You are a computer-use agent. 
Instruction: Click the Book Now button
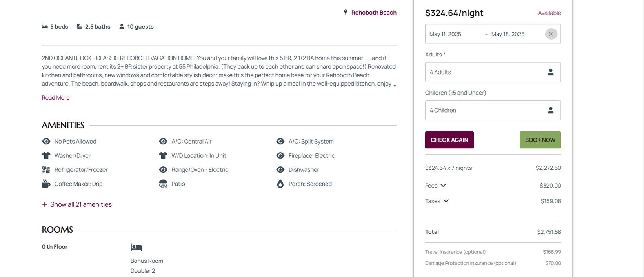(x=540, y=140)
